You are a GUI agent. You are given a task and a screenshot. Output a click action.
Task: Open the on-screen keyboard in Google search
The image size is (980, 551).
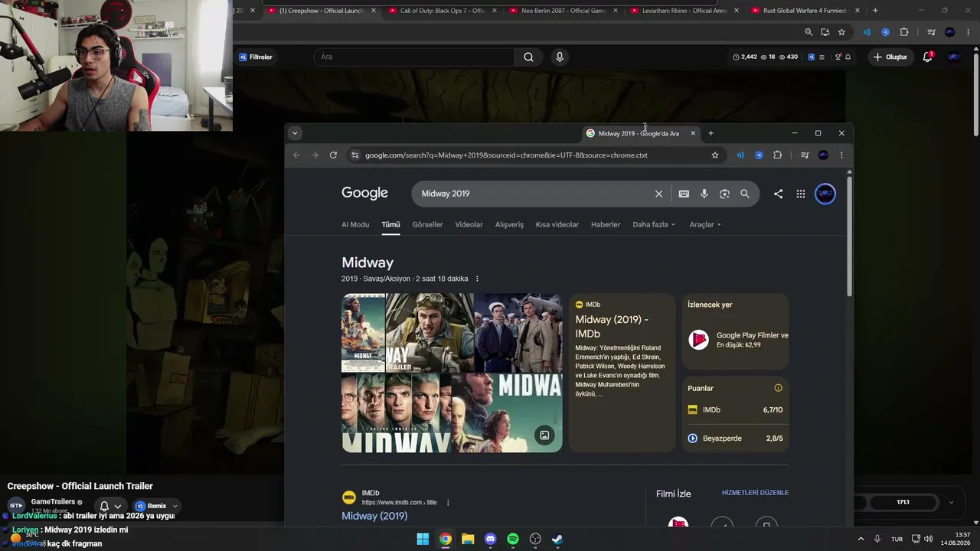click(684, 194)
